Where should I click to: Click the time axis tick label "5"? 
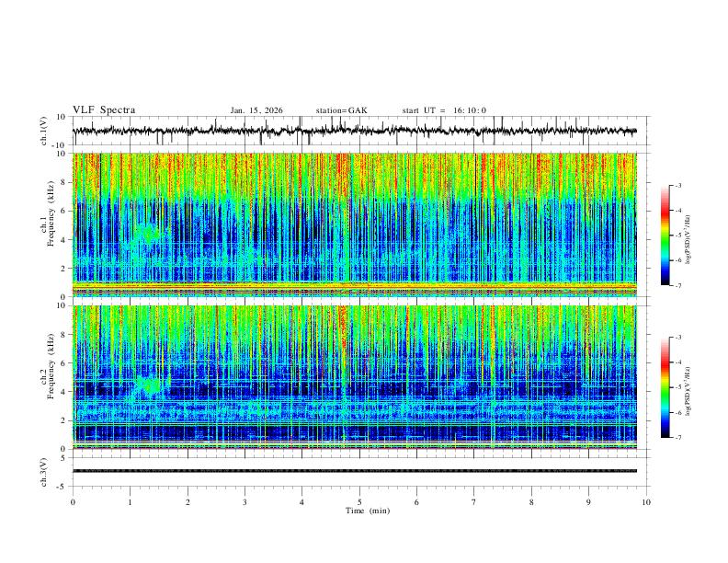(359, 502)
